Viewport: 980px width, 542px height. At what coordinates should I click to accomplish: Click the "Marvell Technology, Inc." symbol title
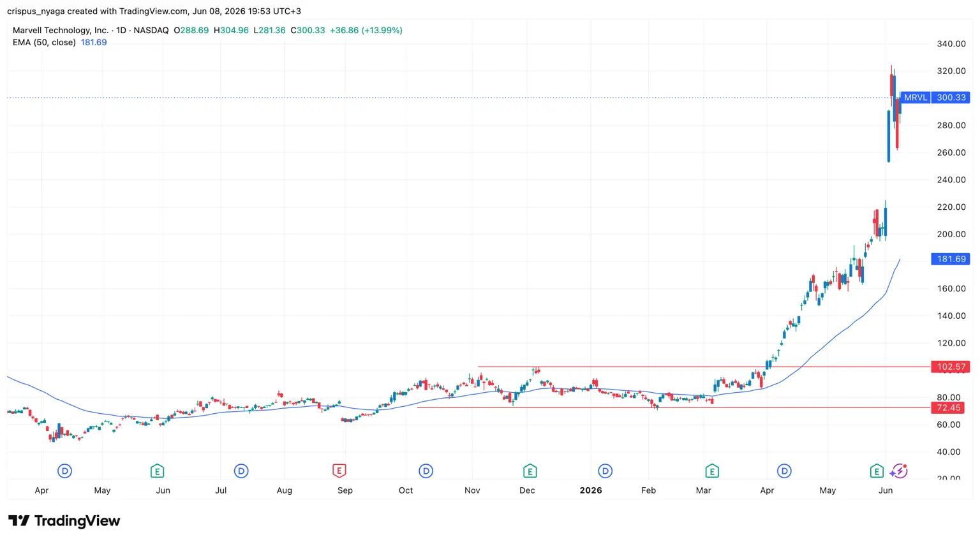coord(61,30)
